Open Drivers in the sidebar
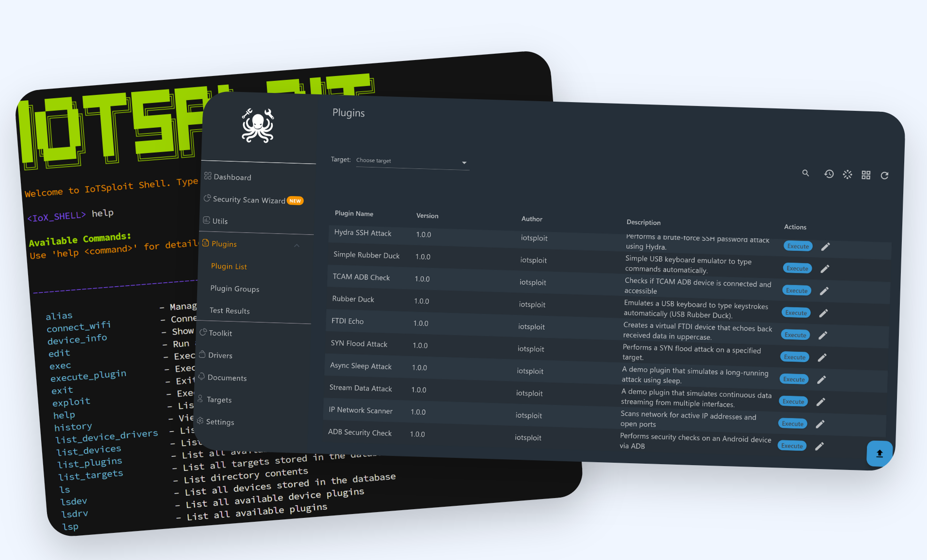Viewport: 927px width, 560px height. pos(216,355)
